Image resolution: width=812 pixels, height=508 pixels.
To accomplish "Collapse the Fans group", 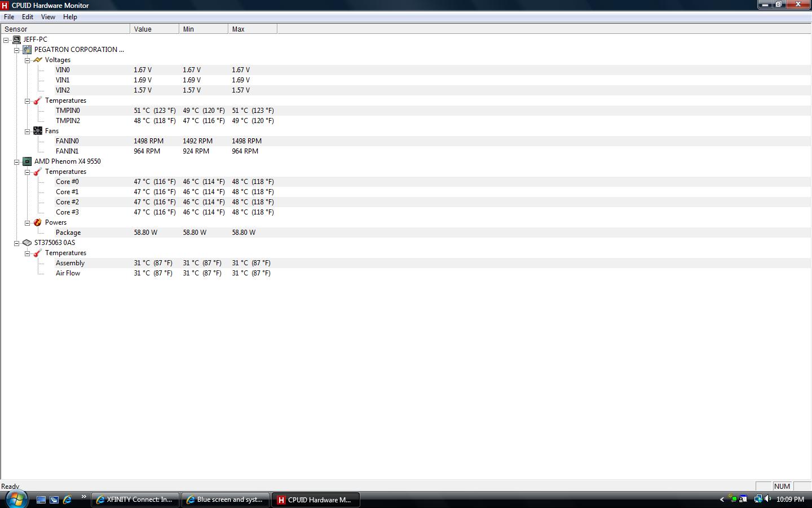I will 27,131.
